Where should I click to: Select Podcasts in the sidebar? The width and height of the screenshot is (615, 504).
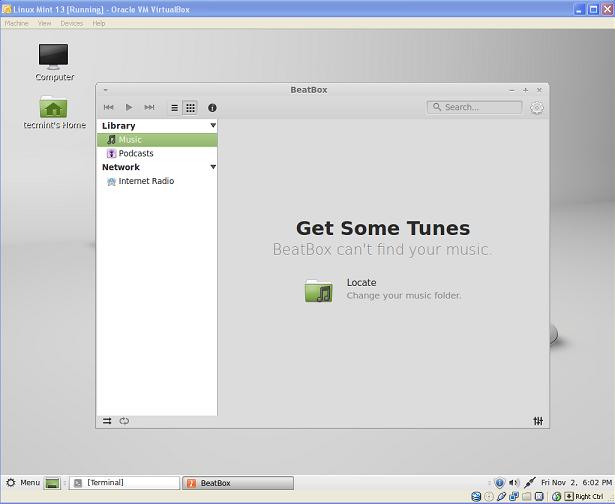[x=135, y=154]
